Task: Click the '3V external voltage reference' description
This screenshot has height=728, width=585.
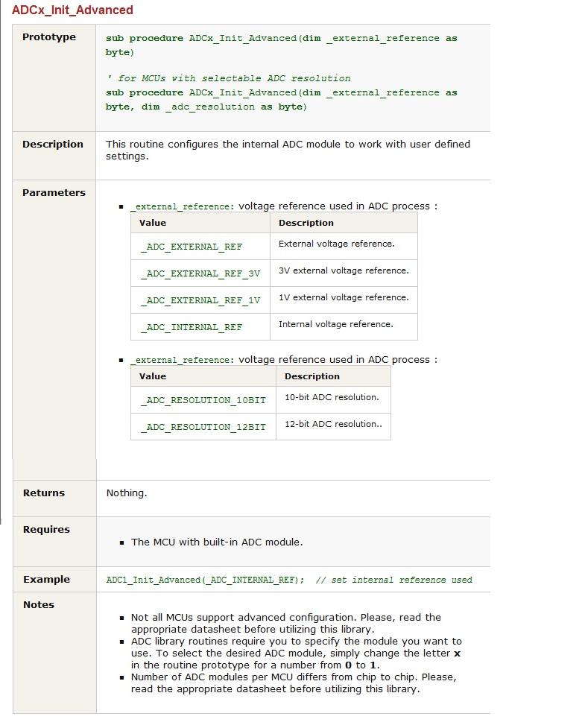Action: 344,270
